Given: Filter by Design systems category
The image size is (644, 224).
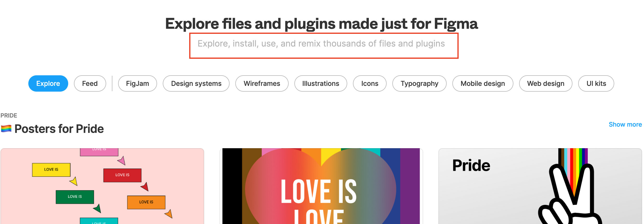Looking at the screenshot, I should click(196, 83).
